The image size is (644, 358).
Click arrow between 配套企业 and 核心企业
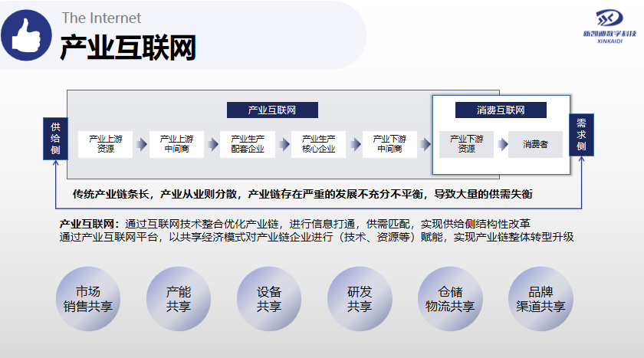coord(284,144)
